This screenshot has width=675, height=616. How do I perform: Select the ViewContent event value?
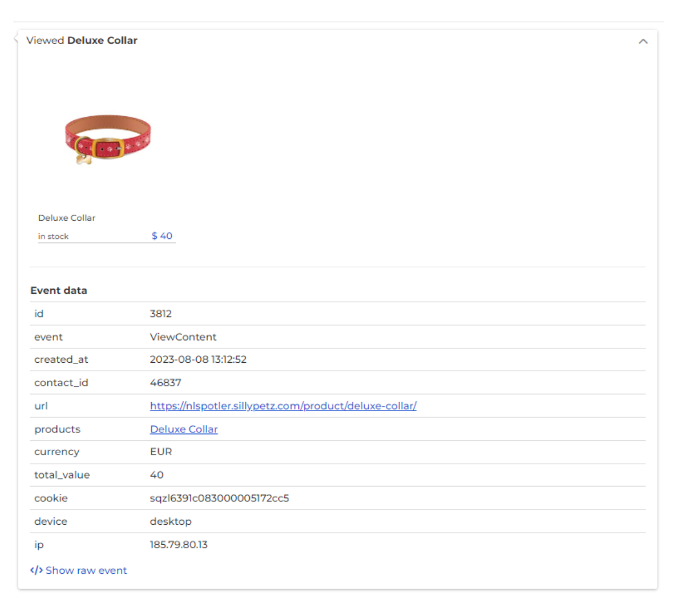pyautogui.click(x=183, y=337)
